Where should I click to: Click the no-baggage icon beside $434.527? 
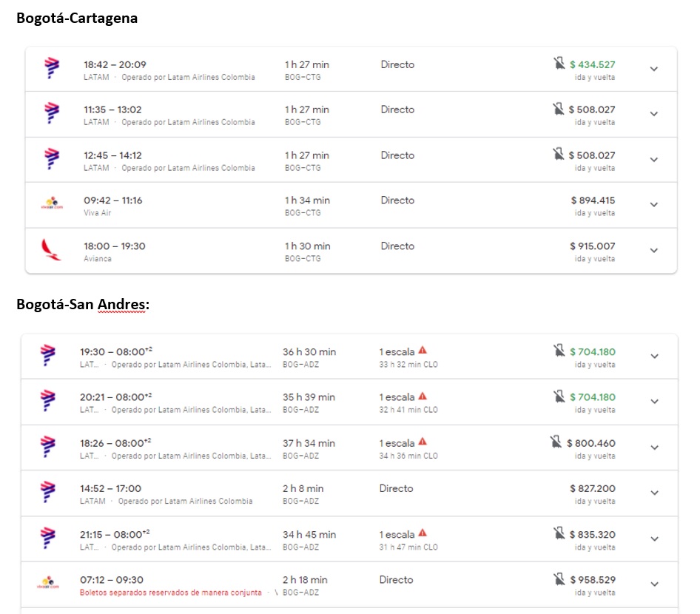559,64
